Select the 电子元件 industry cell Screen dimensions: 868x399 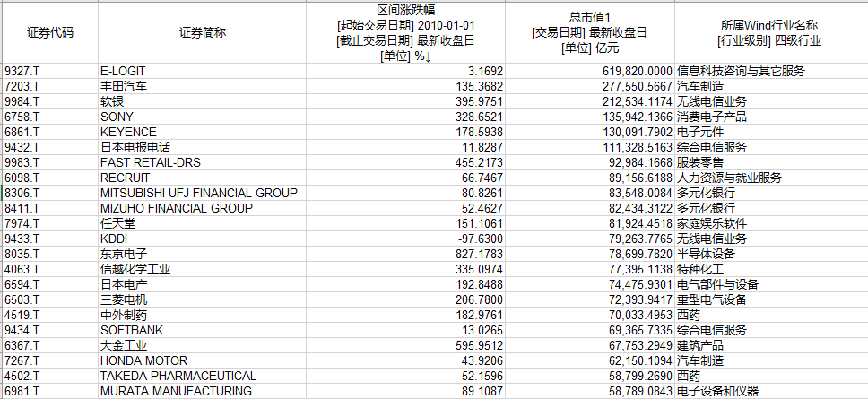pyautogui.click(x=771, y=133)
